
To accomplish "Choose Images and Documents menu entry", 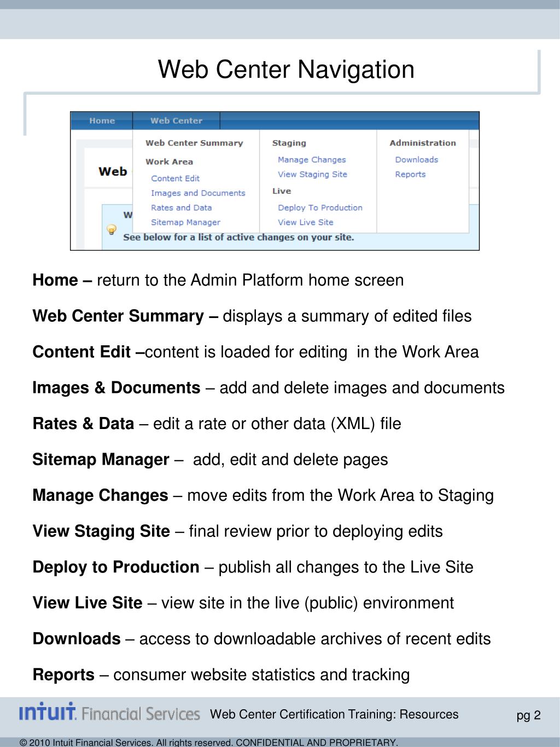I will [198, 193].
